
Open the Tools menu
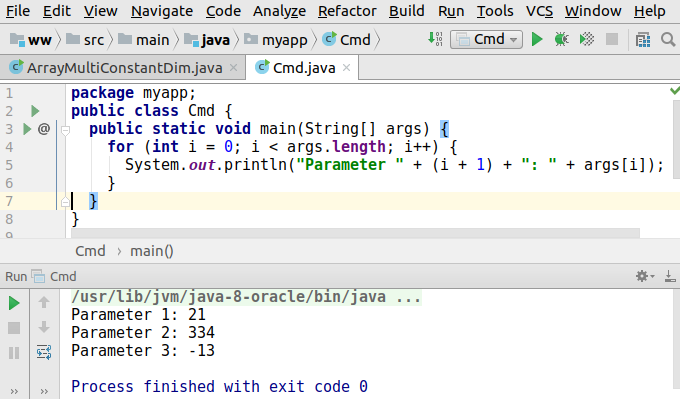point(495,11)
